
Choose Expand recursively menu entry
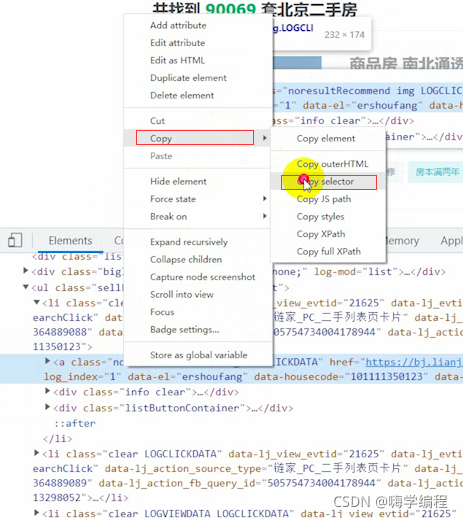(189, 242)
